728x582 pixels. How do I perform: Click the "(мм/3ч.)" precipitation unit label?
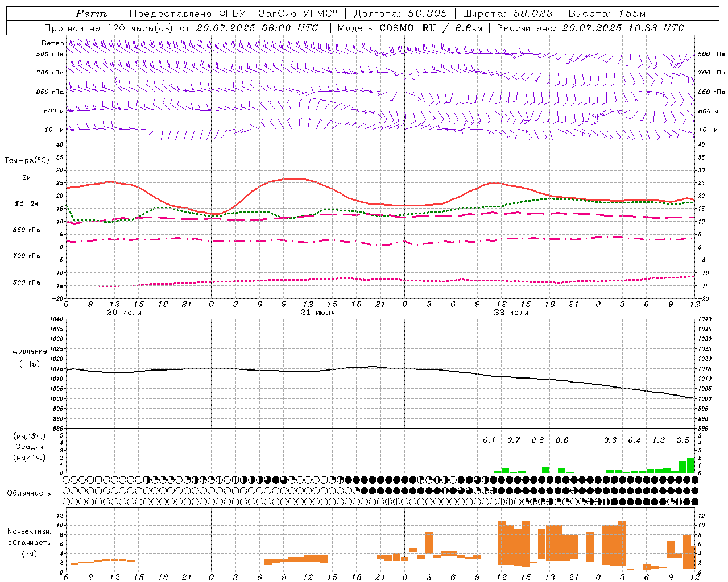tap(30, 436)
